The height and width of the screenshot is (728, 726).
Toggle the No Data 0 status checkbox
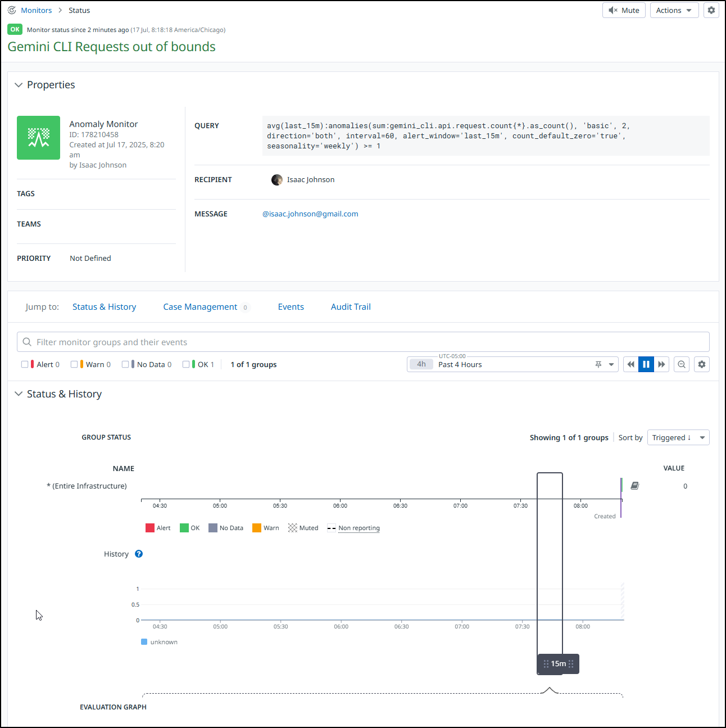pos(125,364)
